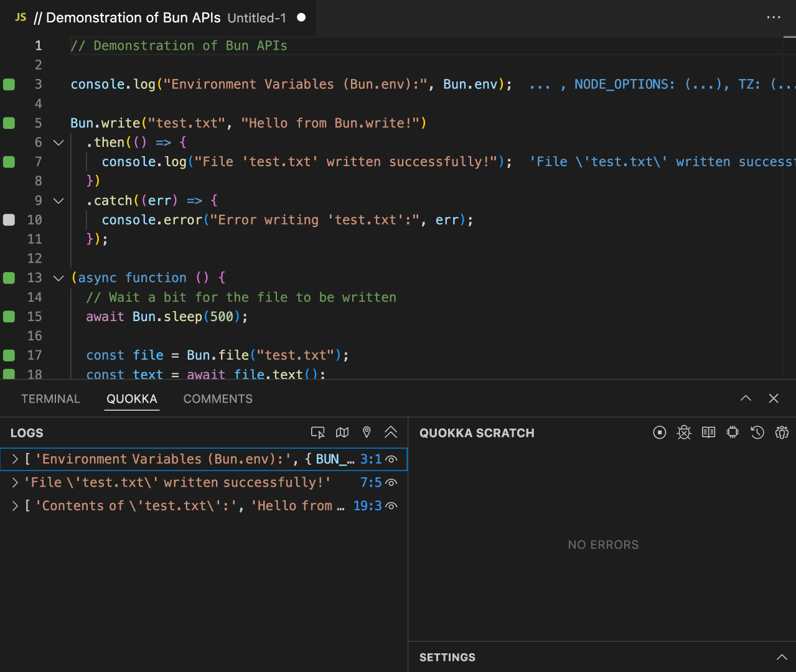Jump to log source location 19:3
The height and width of the screenshot is (672, 796).
pyautogui.click(x=367, y=506)
